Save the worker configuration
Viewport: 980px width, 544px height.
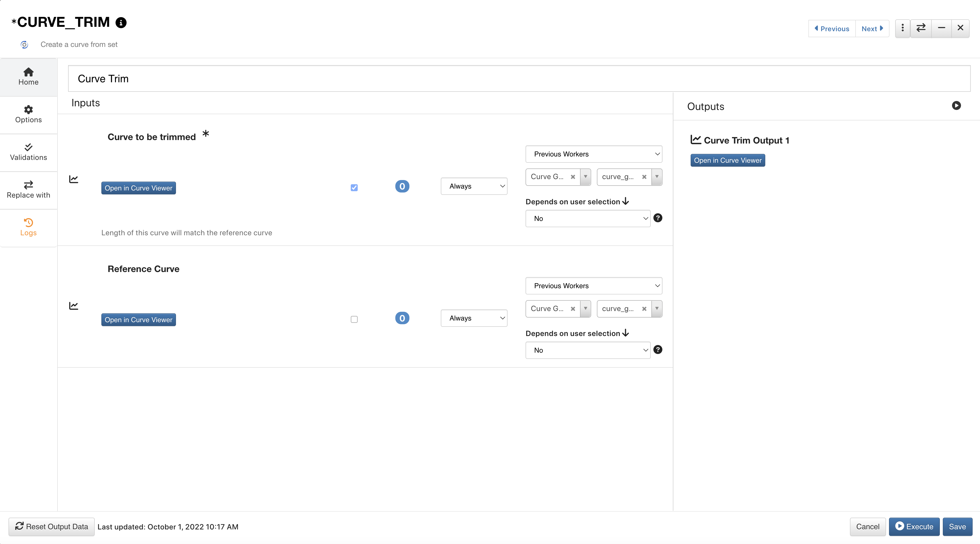pos(957,526)
